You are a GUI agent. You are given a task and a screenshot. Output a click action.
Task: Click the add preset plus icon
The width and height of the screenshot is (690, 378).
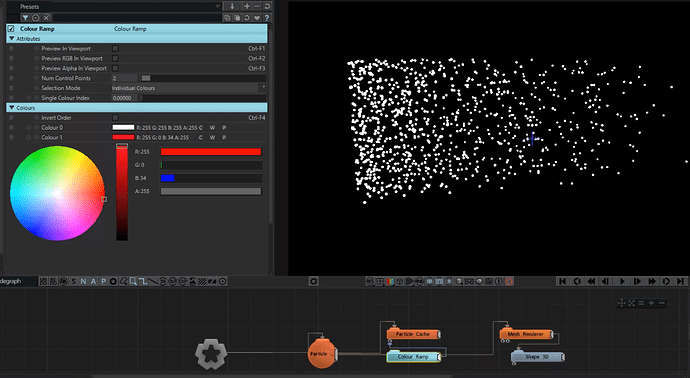point(247,6)
